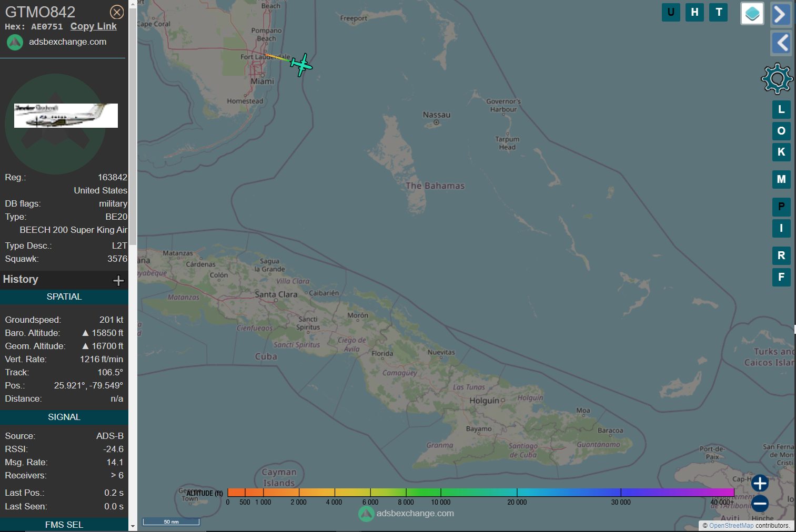
Task: Click the R button on right toolbar
Action: (x=781, y=255)
